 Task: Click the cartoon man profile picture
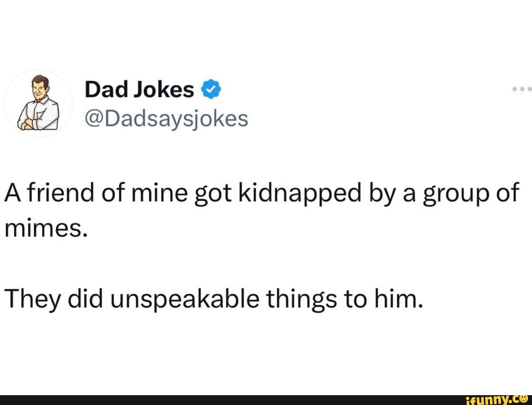(38, 102)
